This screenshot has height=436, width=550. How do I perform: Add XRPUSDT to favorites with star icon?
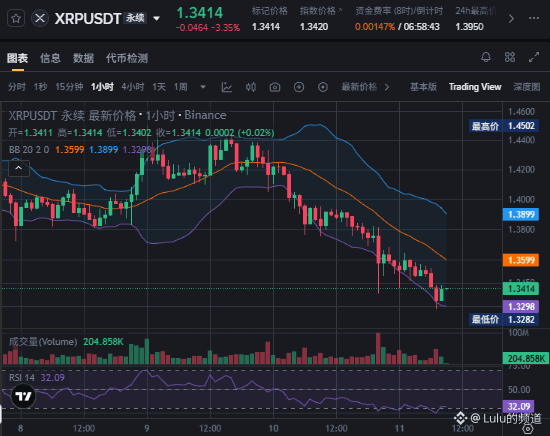coord(16,18)
